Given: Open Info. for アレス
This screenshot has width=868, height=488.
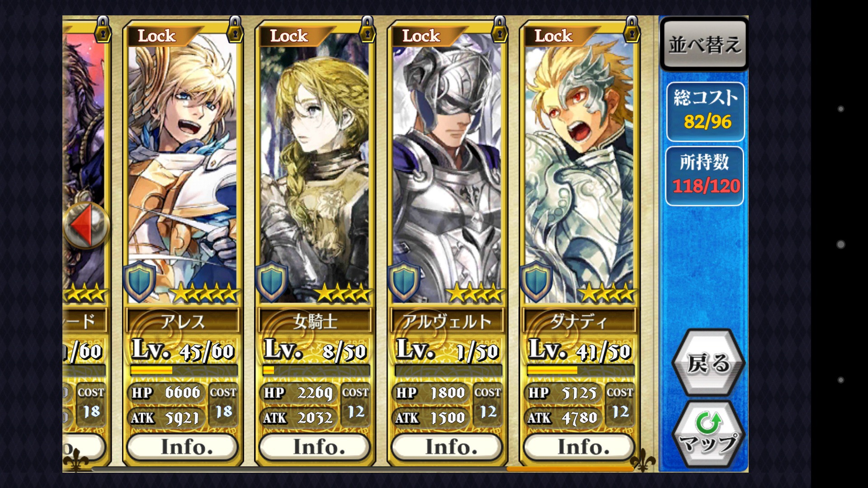Looking at the screenshot, I should [183, 447].
